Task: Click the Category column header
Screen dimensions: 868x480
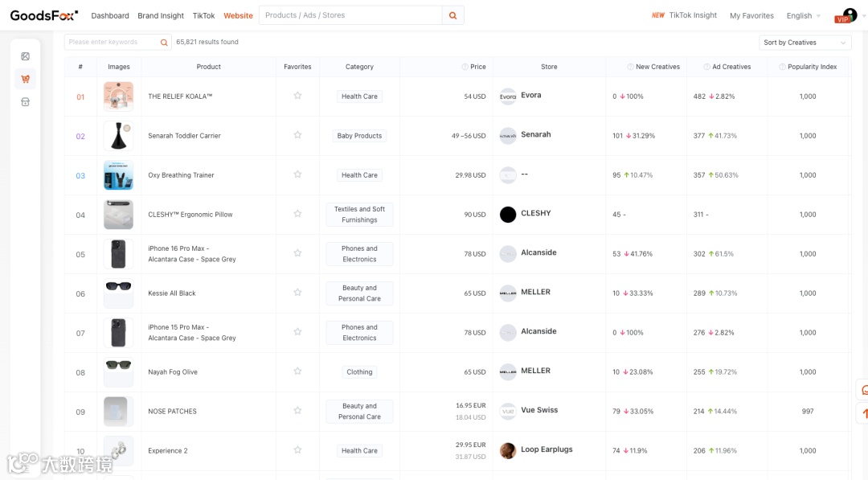Action: [359, 67]
